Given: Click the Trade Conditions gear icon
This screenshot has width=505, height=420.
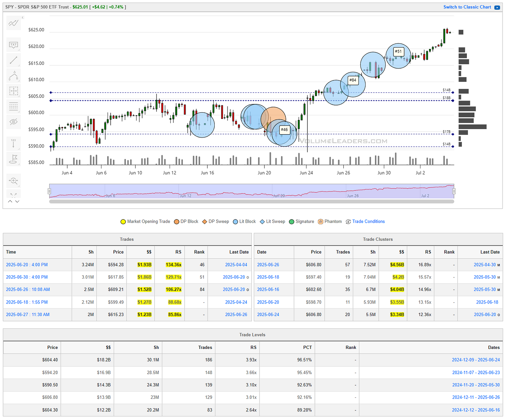Looking at the screenshot, I should pos(348,222).
